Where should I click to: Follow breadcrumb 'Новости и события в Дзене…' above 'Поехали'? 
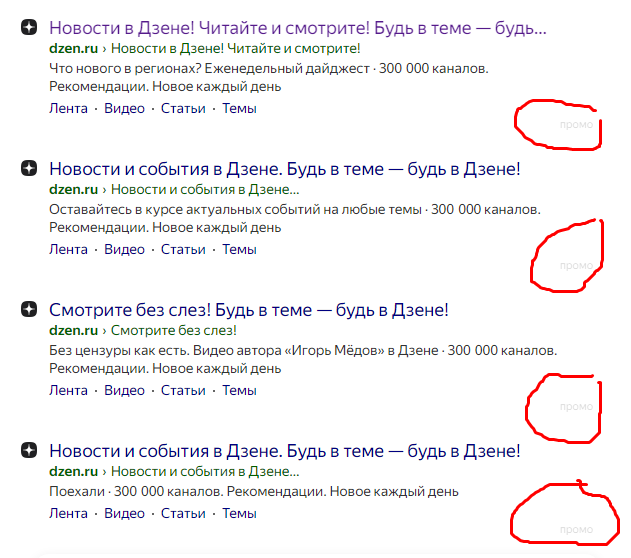click(205, 471)
